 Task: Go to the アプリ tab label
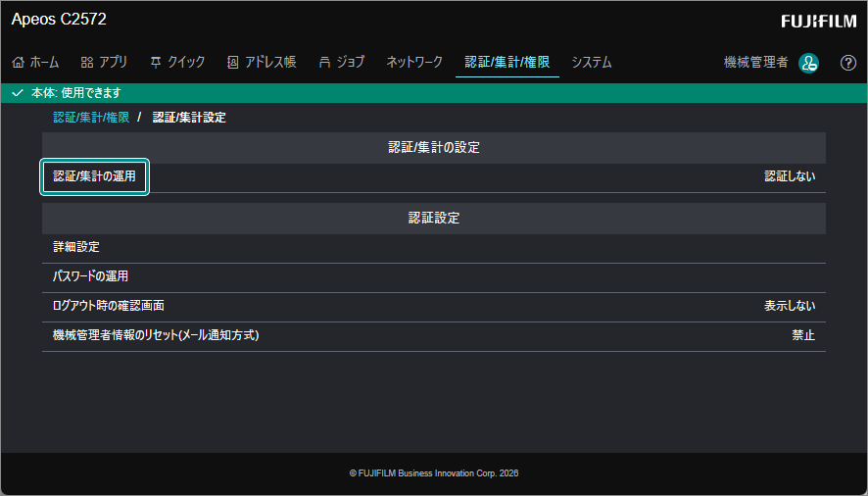pos(113,62)
